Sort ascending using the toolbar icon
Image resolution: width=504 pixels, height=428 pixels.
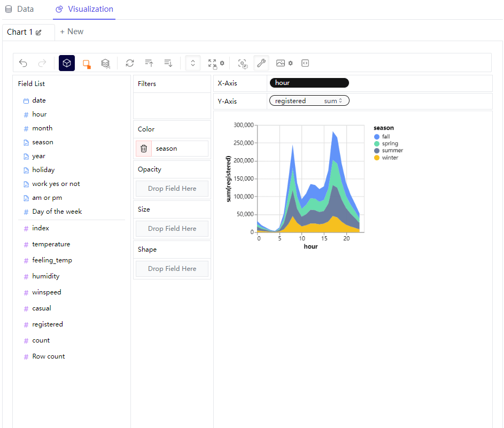(x=149, y=63)
